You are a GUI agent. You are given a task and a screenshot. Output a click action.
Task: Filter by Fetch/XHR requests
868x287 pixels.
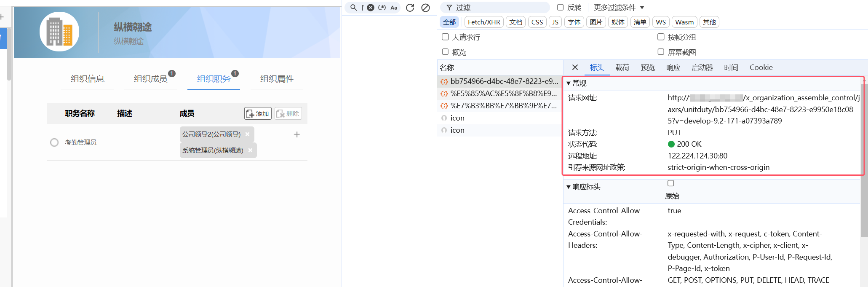tap(484, 22)
